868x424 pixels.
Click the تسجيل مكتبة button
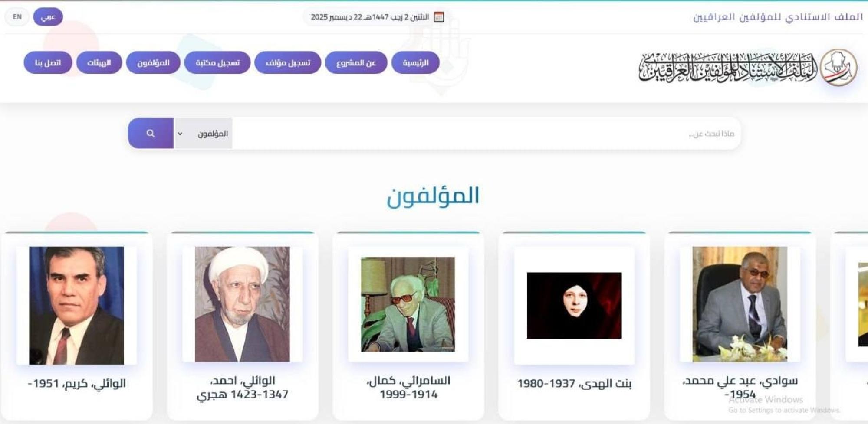coord(217,62)
